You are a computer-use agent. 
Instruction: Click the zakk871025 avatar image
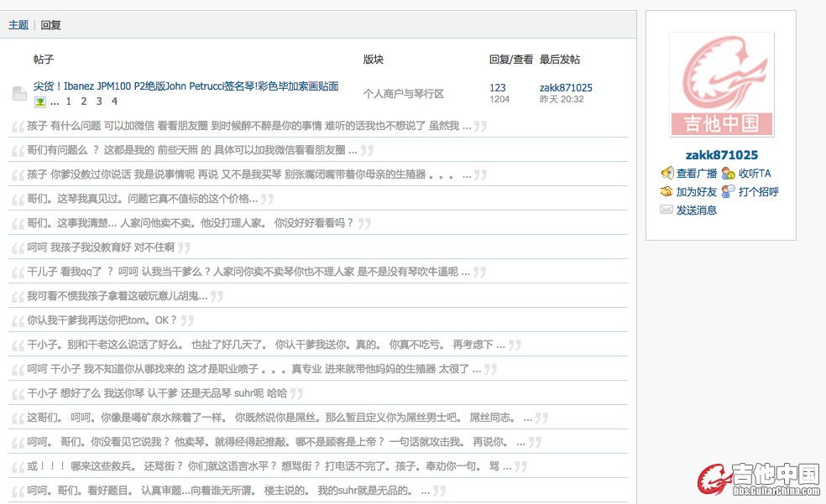(x=721, y=84)
